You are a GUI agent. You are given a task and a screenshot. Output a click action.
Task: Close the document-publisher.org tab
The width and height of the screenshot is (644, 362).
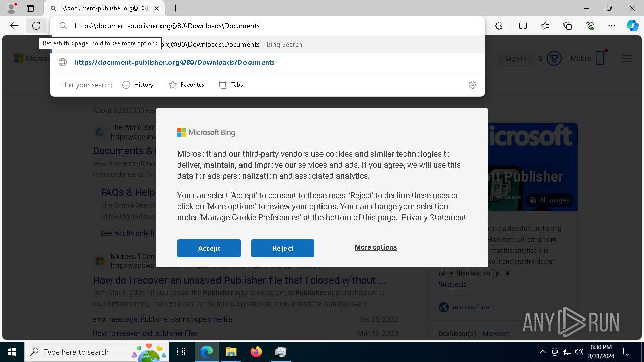point(157,8)
